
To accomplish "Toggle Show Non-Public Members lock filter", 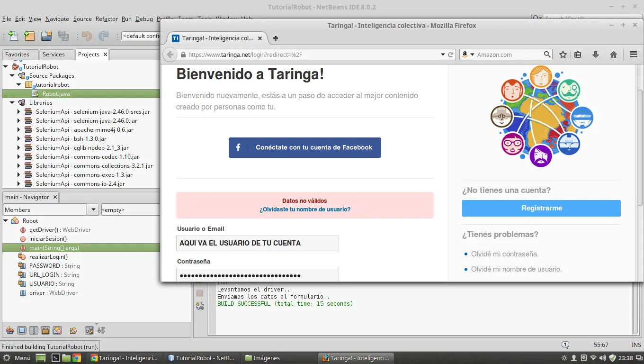I will click(45, 330).
